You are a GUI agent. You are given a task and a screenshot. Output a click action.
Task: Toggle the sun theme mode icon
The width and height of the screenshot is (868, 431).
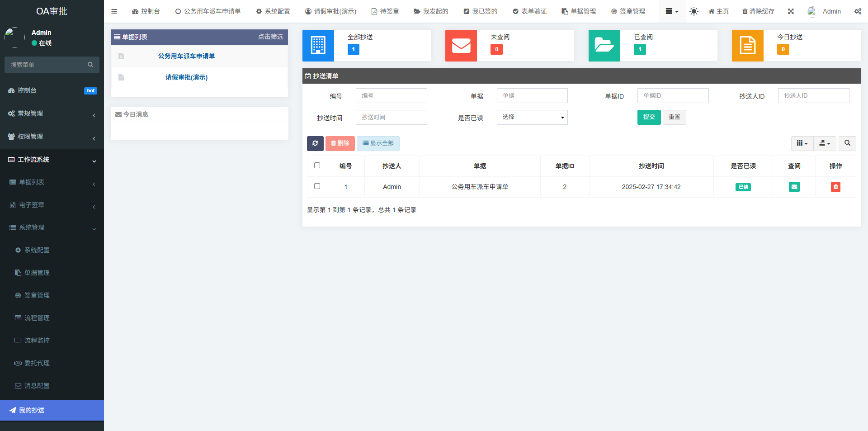(x=694, y=11)
